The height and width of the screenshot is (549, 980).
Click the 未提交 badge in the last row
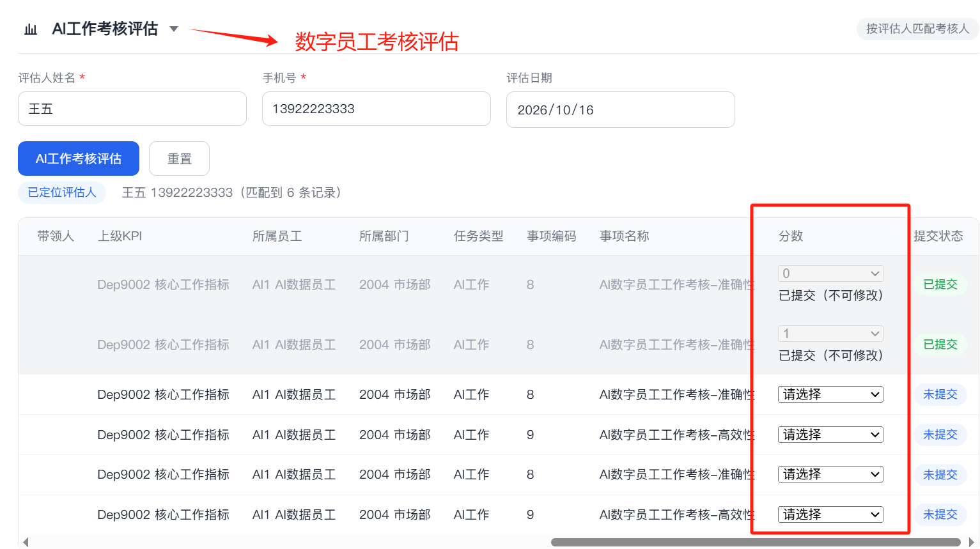point(940,514)
